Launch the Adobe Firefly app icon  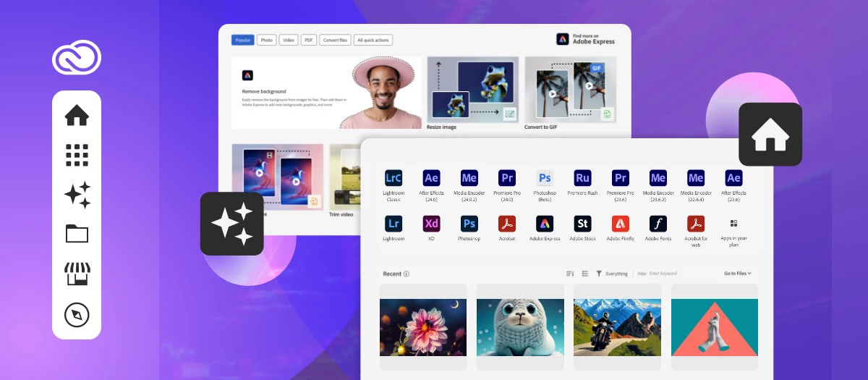(621, 224)
